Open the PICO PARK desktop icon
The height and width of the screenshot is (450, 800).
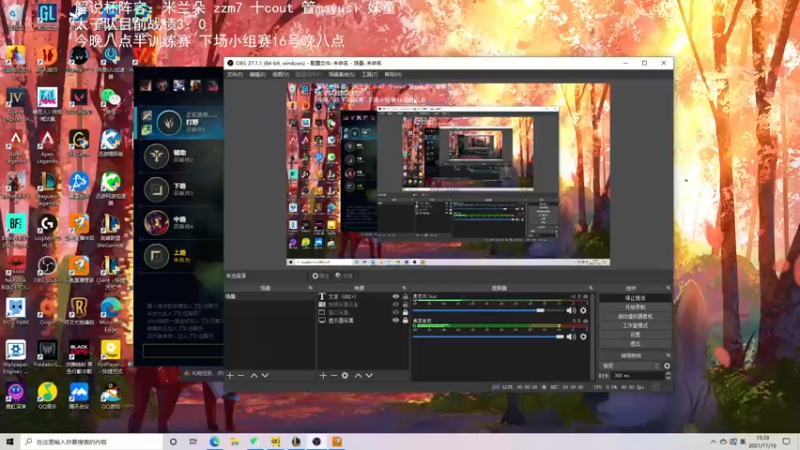click(15, 311)
